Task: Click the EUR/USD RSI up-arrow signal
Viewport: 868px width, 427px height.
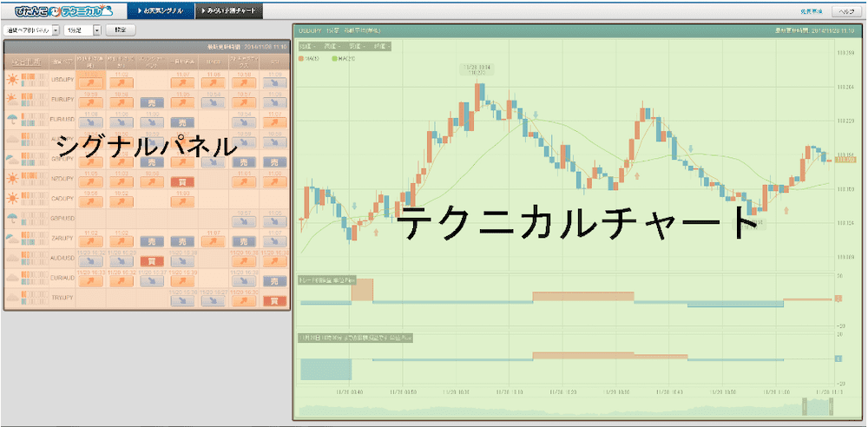Action: [x=274, y=123]
